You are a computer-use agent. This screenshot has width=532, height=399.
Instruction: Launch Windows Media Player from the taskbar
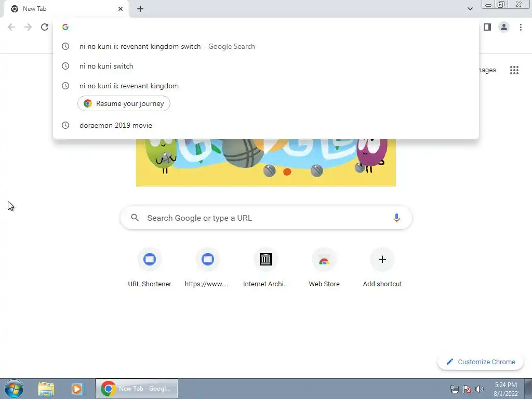pos(77,389)
